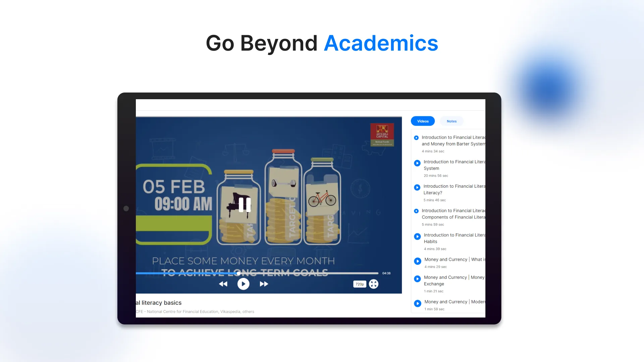Click the rewind button

click(x=223, y=284)
